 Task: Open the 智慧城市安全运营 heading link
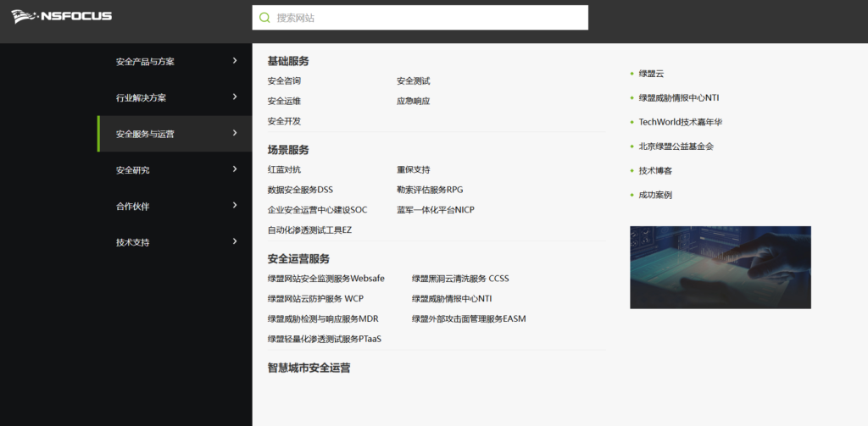point(309,368)
